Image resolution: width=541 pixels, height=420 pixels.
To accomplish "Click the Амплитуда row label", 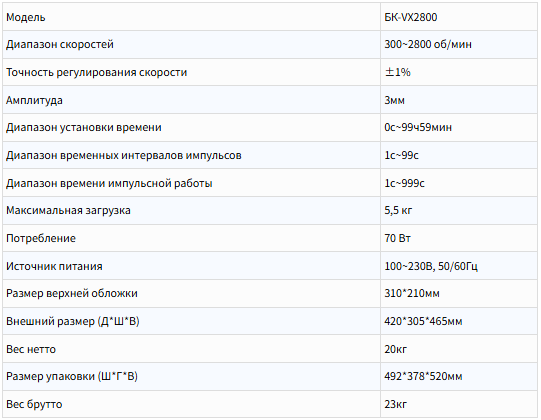I will click(34, 100).
